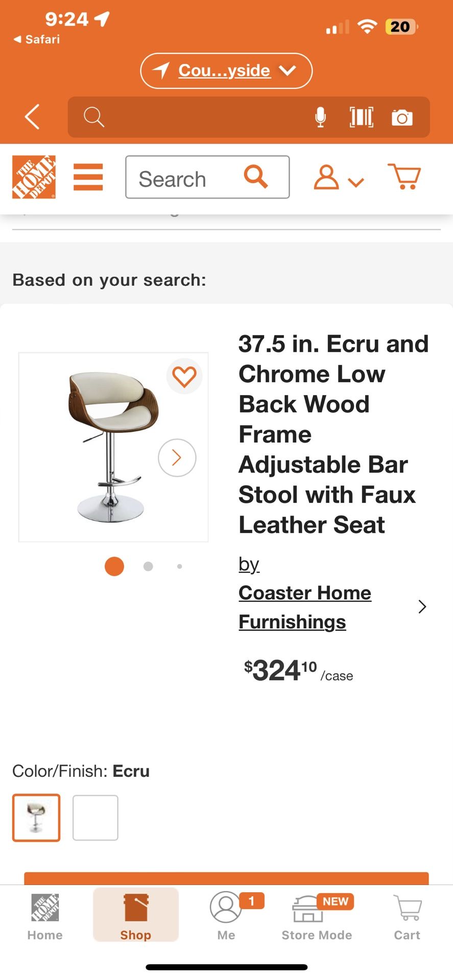Open the barcode scanner

pos(361,117)
